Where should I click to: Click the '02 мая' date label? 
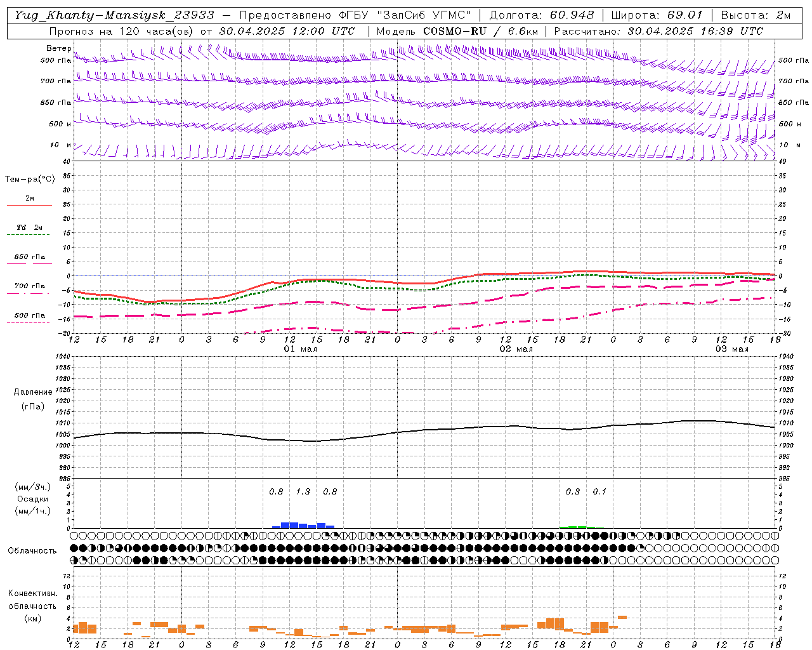(x=516, y=349)
